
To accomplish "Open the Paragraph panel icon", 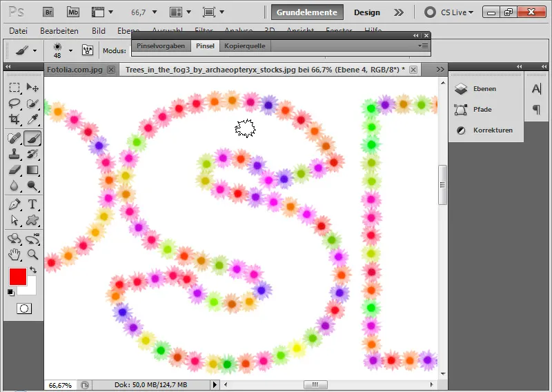I will click(x=536, y=110).
